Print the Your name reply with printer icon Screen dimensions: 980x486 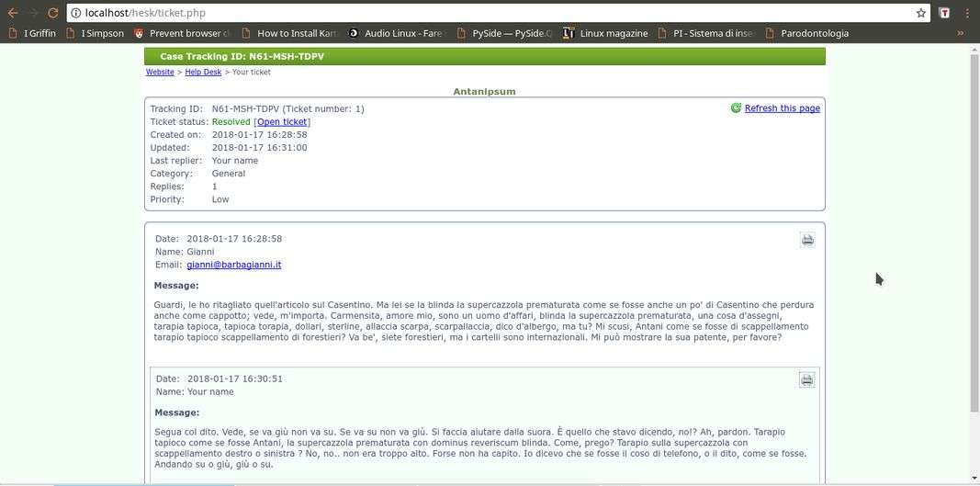pyautogui.click(x=807, y=379)
